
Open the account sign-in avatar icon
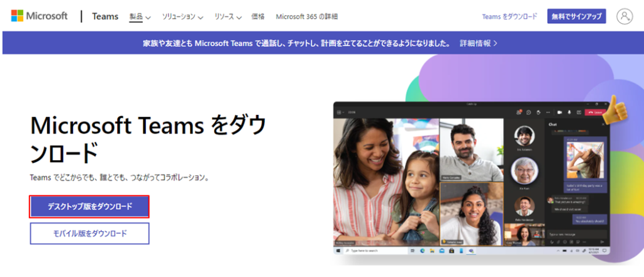[625, 16]
